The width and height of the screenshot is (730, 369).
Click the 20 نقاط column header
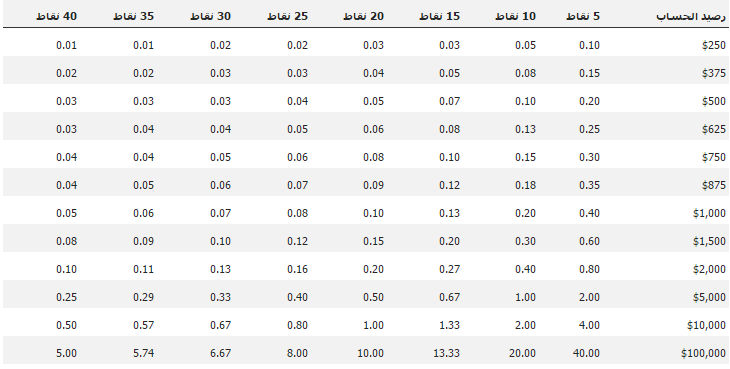[364, 16]
